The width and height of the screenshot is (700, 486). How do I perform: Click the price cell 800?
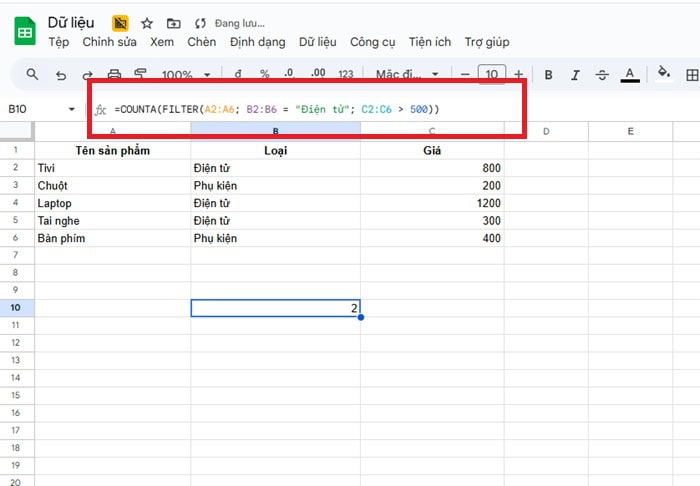[x=432, y=168]
